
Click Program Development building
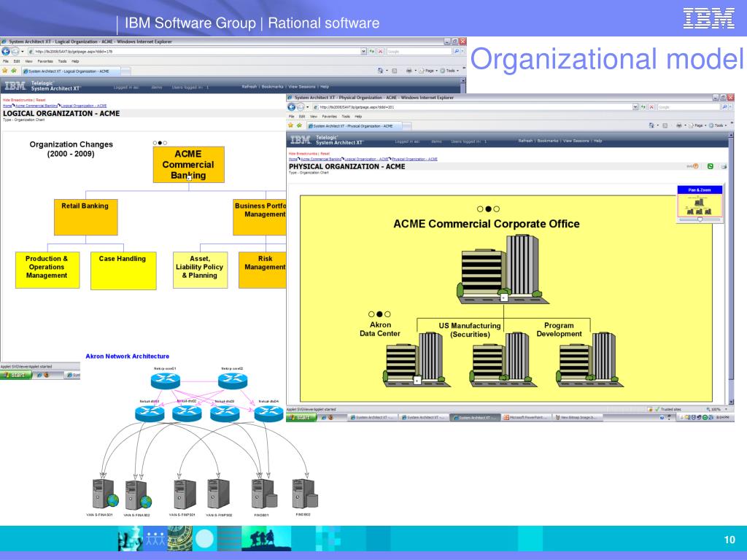click(589, 359)
